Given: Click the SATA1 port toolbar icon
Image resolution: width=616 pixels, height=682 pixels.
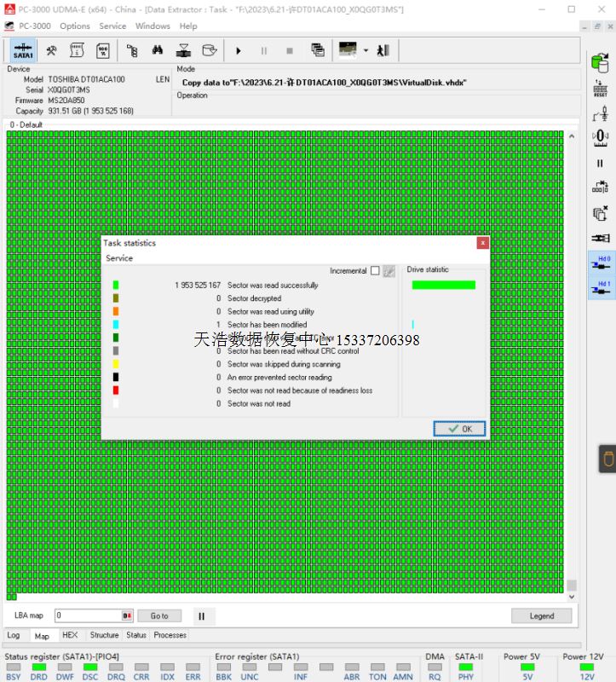Looking at the screenshot, I should pos(24,50).
